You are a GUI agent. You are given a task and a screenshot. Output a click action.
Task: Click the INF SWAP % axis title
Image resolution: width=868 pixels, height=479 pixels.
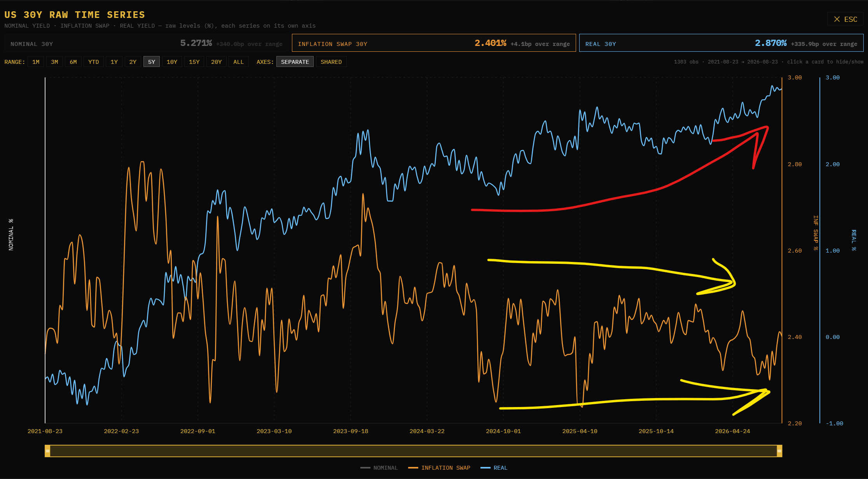pyautogui.click(x=816, y=233)
